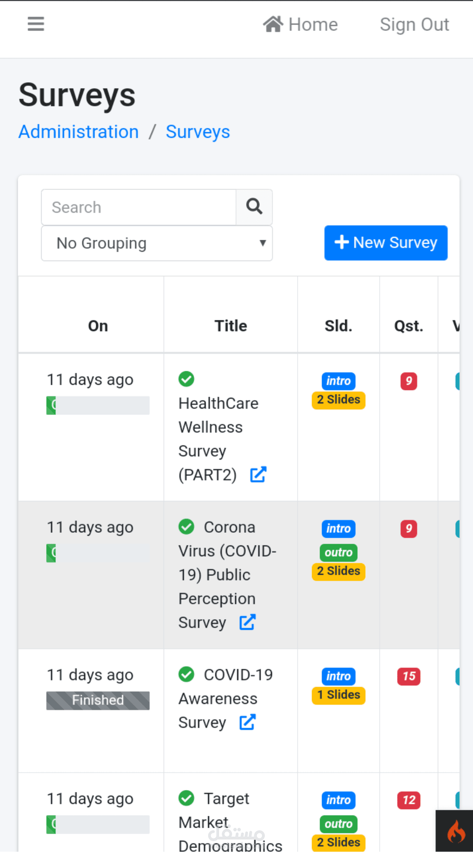This screenshot has width=473, height=868.
Task: Click the flame debug icon
Action: [x=456, y=832]
